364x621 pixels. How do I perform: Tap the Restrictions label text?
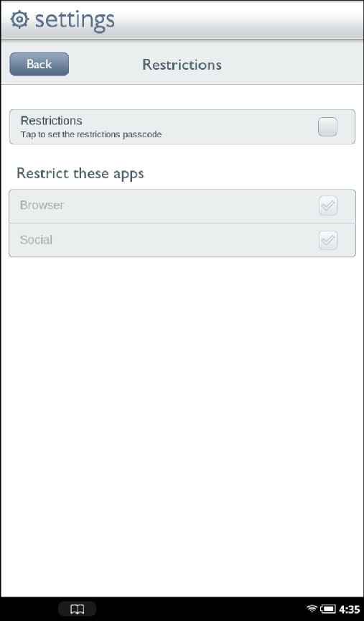52,121
